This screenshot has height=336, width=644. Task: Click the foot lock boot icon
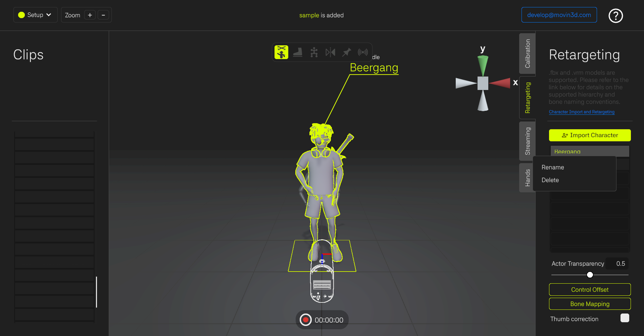tap(298, 52)
